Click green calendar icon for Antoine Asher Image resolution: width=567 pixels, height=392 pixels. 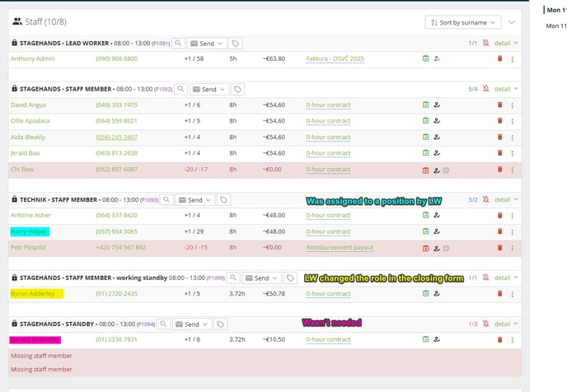425,215
